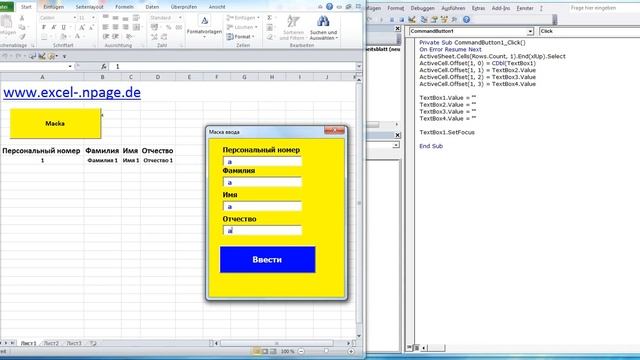Click the insert function fx icon
Viewport: 640px width, 360px height.
[x=104, y=66]
